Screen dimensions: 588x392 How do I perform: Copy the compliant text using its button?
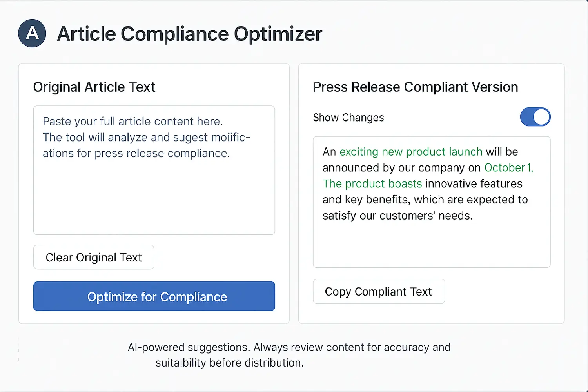tap(379, 291)
